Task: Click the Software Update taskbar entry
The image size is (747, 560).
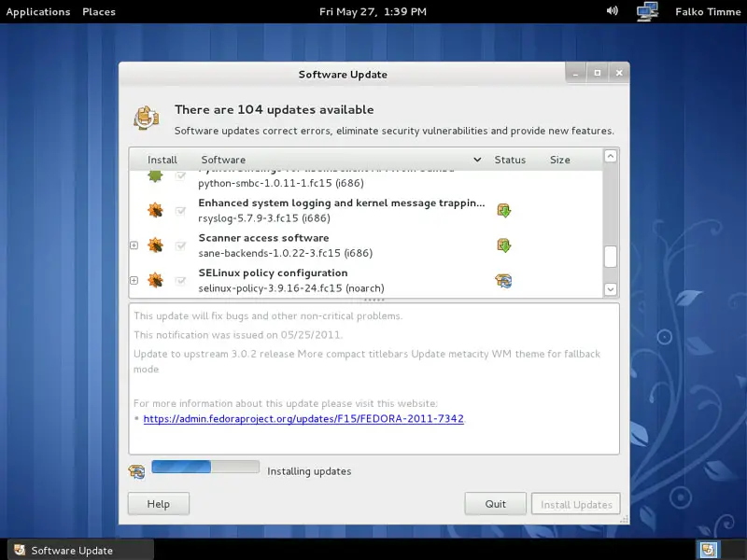Action: pyautogui.click(x=80, y=550)
